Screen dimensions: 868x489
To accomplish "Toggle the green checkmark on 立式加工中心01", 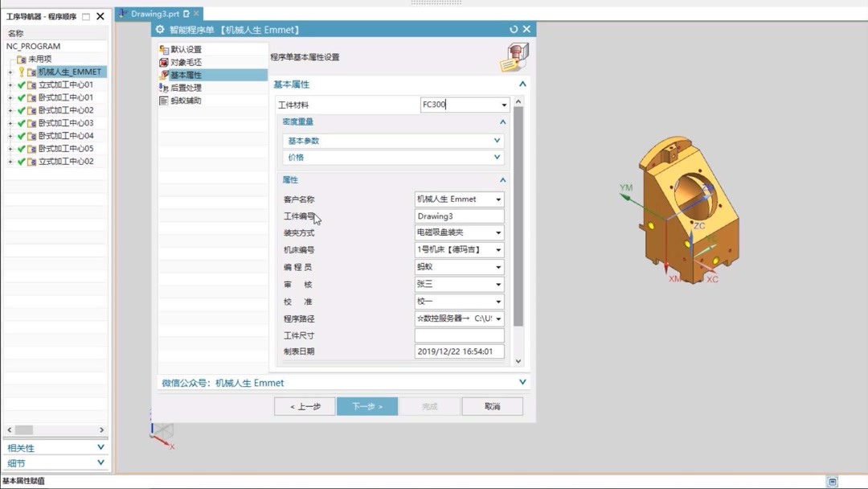I will [21, 84].
